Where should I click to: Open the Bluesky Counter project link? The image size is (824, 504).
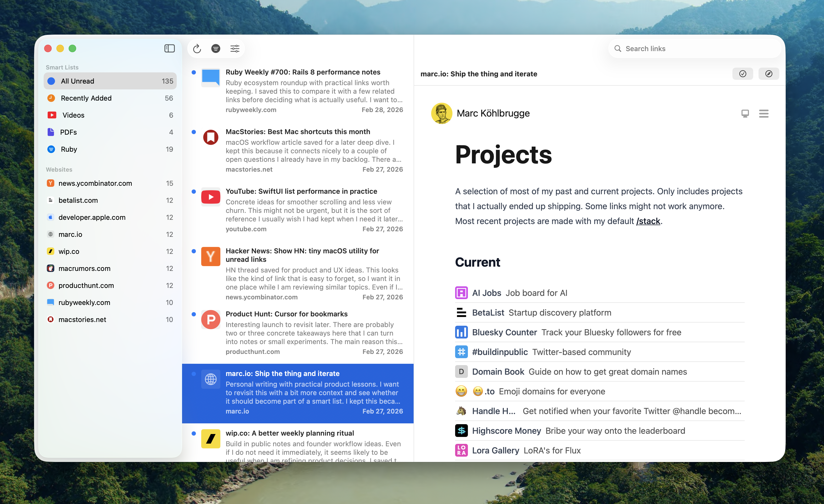tap(504, 332)
